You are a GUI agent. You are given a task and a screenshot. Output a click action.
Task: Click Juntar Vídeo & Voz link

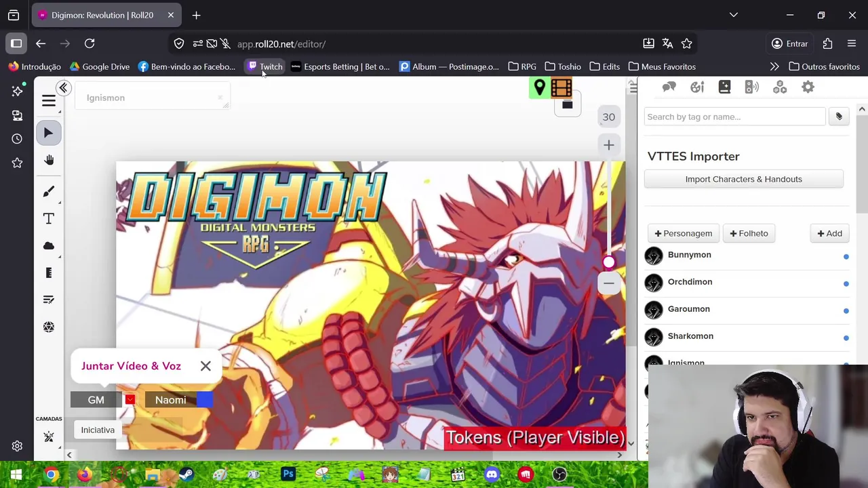[131, 366]
